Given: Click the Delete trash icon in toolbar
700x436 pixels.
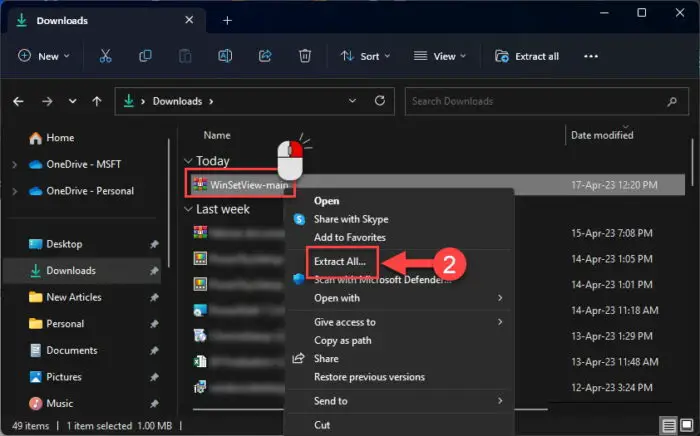Looking at the screenshot, I should coord(305,56).
